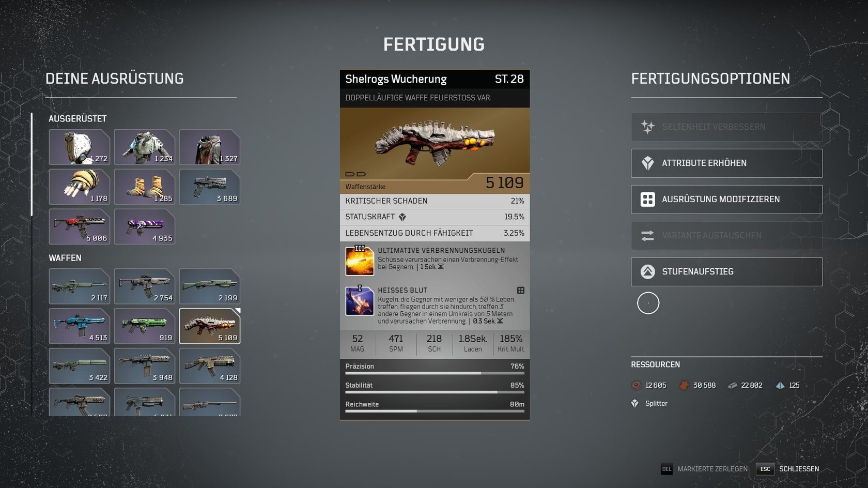Image resolution: width=868 pixels, height=488 pixels.
Task: Select equipped helmet with power 1 272
Action: click(80, 147)
